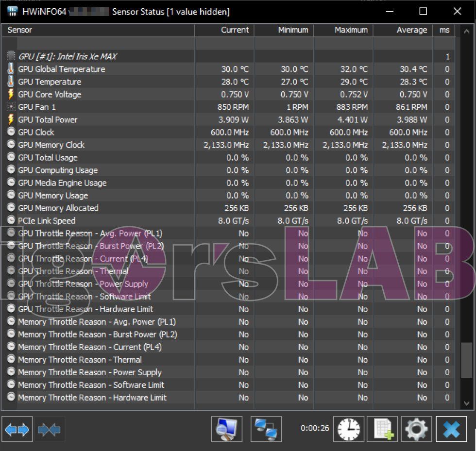476x451 pixels.
Task: Click the PCIe Link Speed row icon
Action: [11, 220]
